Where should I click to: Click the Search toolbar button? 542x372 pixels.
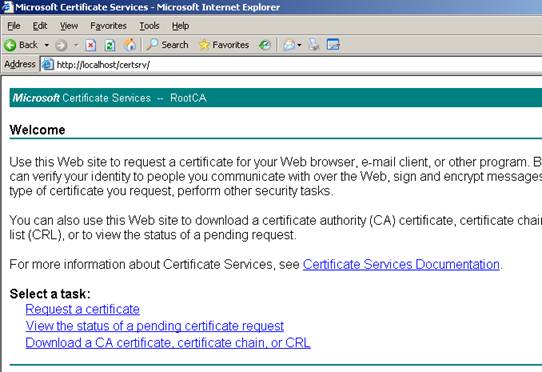tap(167, 45)
